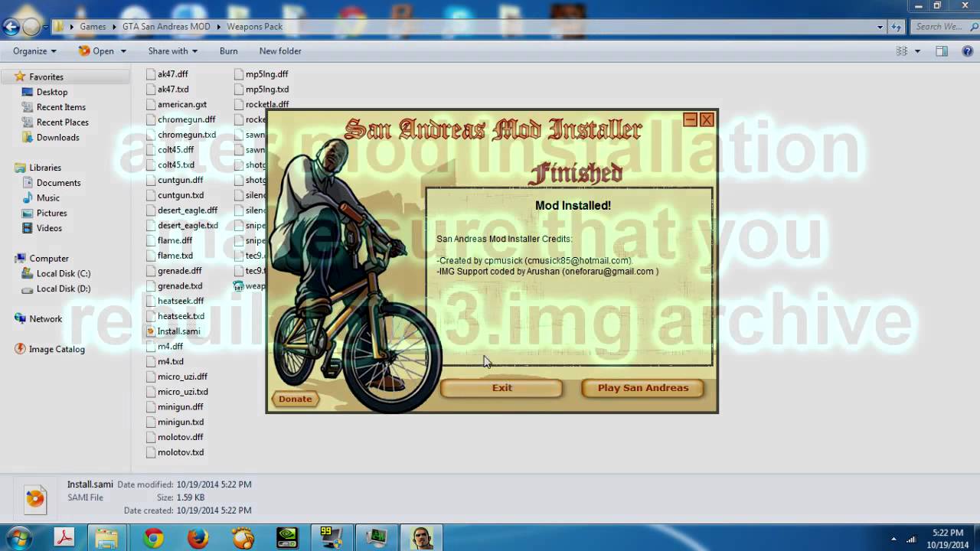
Task: Open the More view options arrow
Action: 917,51
